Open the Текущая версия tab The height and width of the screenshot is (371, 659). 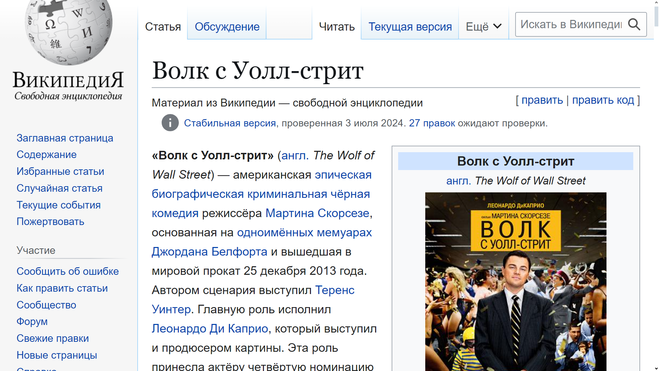[x=410, y=27]
